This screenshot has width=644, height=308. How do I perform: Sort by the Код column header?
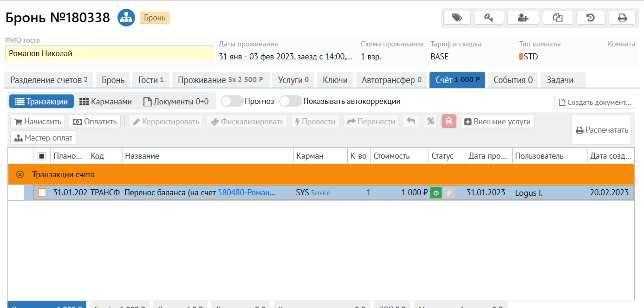click(x=105, y=156)
